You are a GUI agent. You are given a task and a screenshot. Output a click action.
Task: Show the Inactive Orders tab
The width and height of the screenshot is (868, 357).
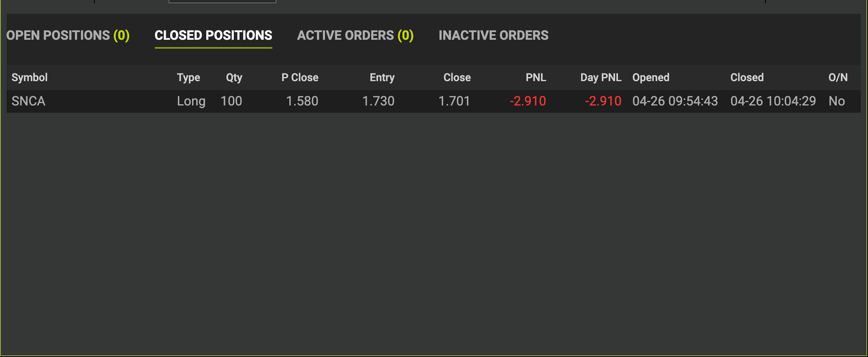[493, 35]
